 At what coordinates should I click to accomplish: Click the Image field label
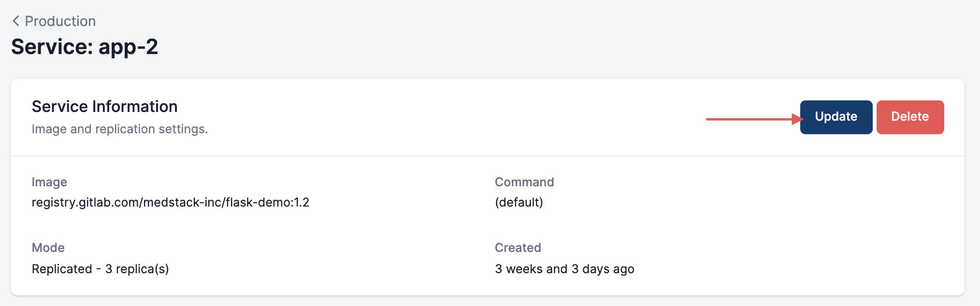point(49,182)
